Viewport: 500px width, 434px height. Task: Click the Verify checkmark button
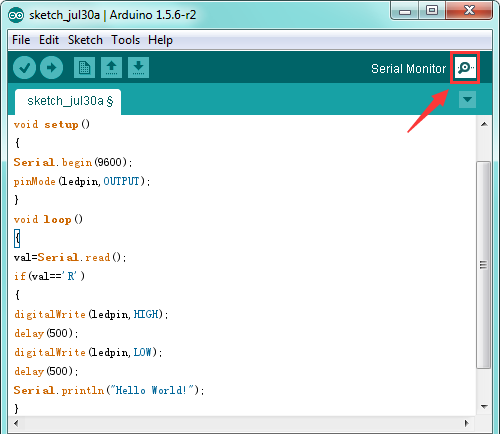pyautogui.click(x=24, y=68)
